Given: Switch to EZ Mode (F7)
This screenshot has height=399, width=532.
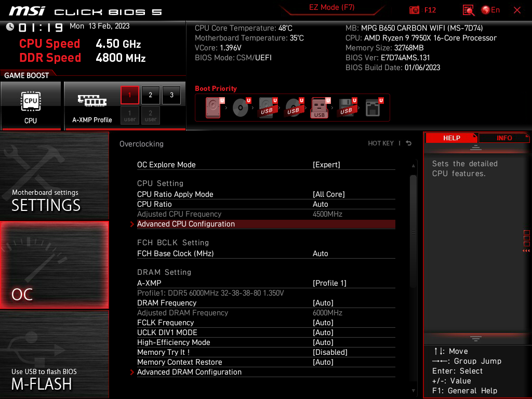Looking at the screenshot, I should coord(332,7).
